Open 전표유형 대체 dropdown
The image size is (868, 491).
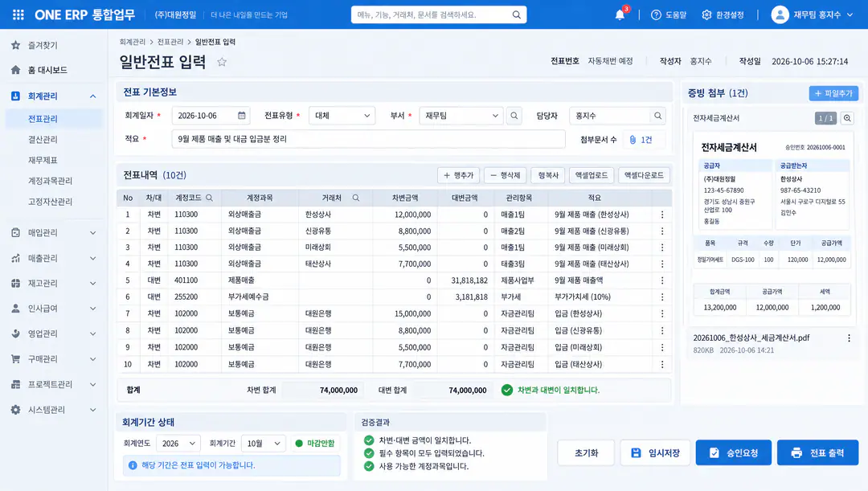coord(342,116)
